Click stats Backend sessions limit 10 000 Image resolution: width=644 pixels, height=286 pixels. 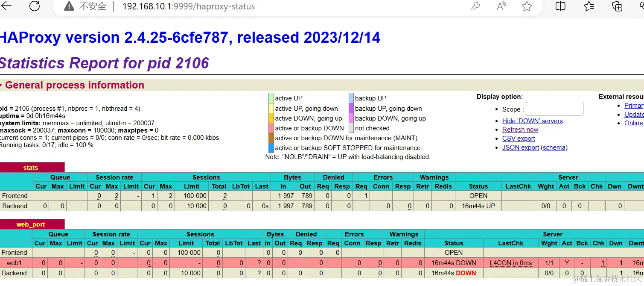pyautogui.click(x=197, y=206)
